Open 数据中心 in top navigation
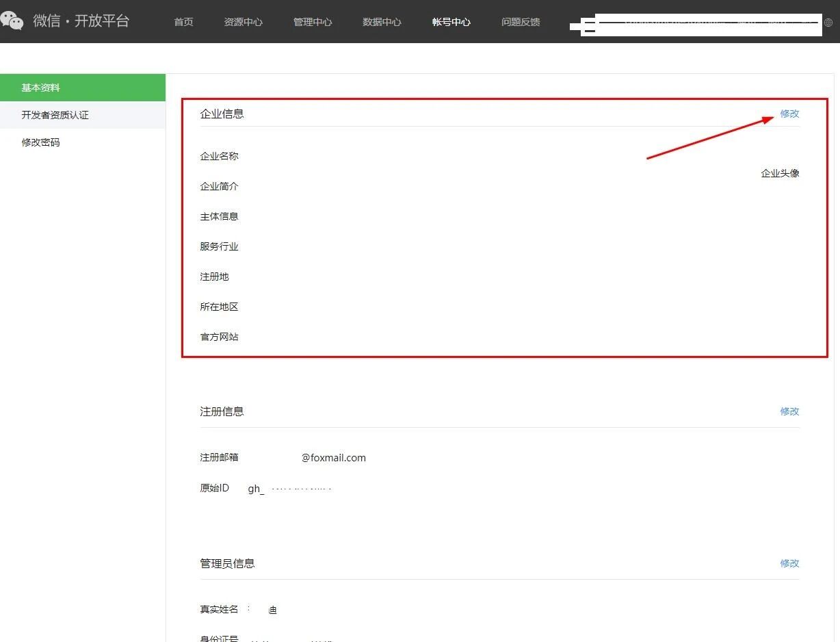The height and width of the screenshot is (642, 840). pyautogui.click(x=382, y=22)
